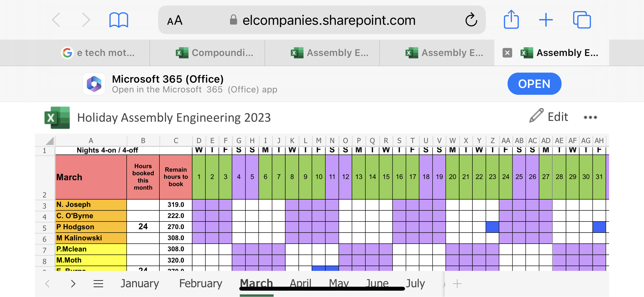644x297 pixels.
Task: Open the three-dots more options menu
Action: pos(590,117)
